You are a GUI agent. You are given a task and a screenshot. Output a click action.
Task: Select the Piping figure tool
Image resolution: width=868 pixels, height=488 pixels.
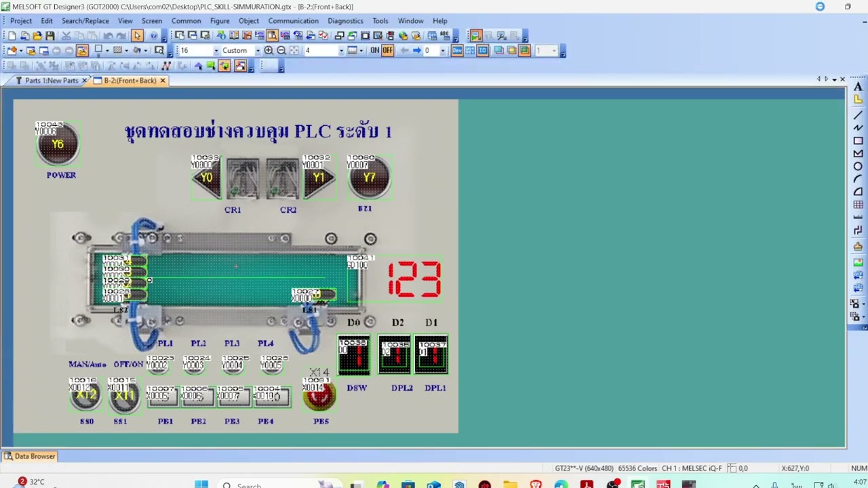[x=858, y=231]
